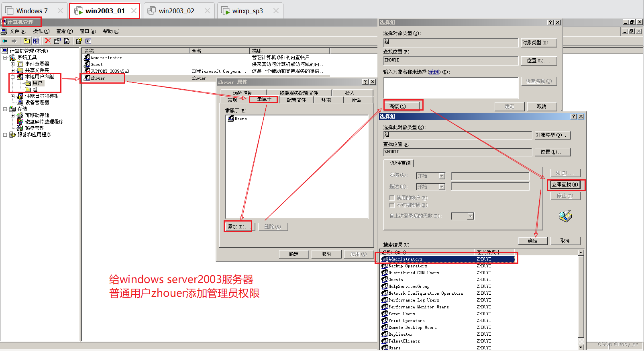Expand the 共享文件夹 tree node
Viewport: 644px width, 351px height.
13,70
